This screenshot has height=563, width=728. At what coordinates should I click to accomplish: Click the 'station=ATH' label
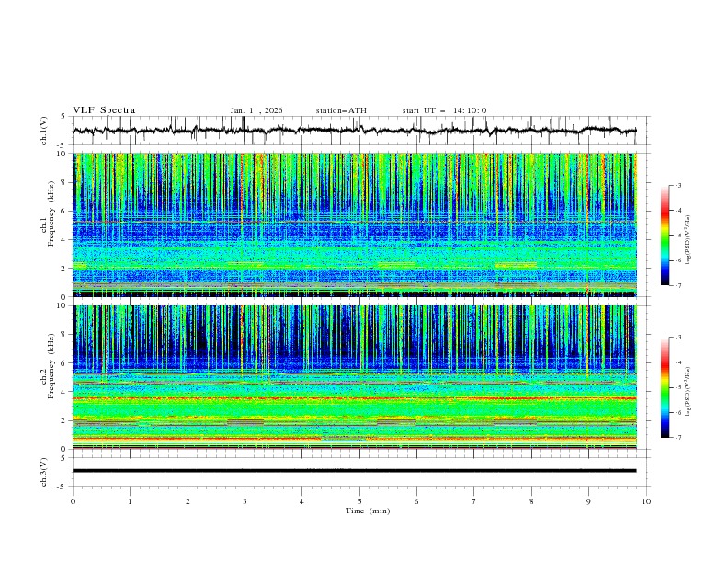[341, 110]
